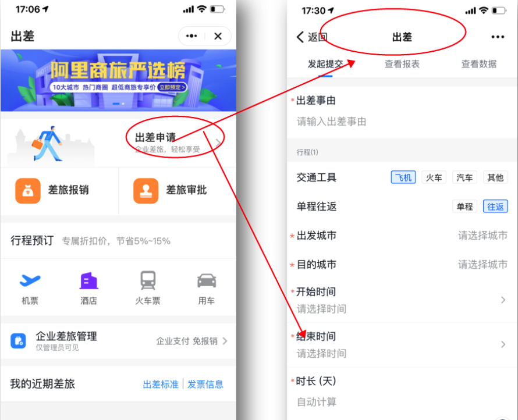Tap the walking businessman illustration

[x=48, y=143]
